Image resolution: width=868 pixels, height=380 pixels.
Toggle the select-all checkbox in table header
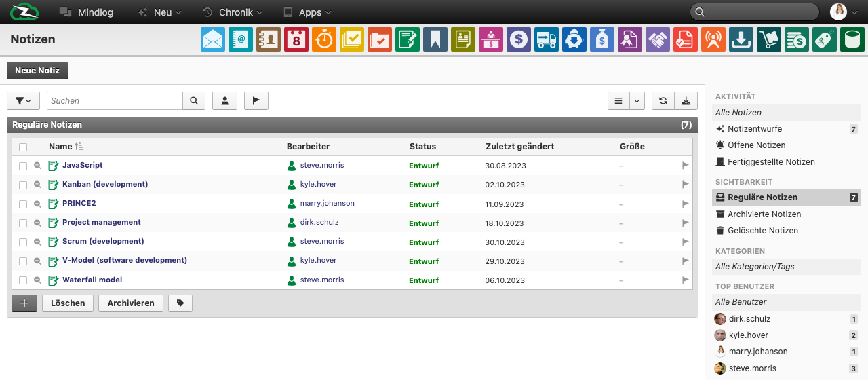pos(23,147)
